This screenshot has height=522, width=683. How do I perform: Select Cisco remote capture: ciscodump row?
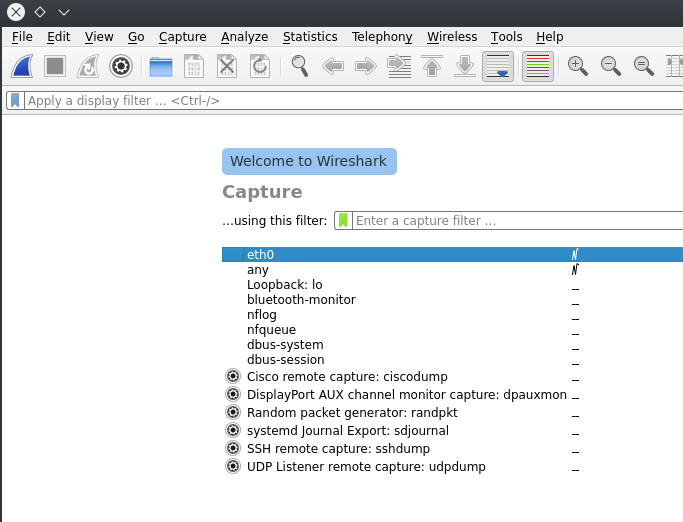tap(453, 376)
